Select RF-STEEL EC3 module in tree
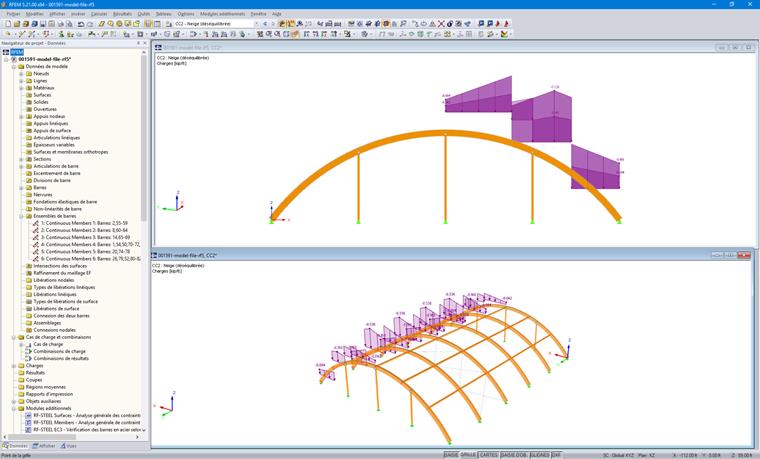This screenshot has height=459, width=760. pyautogui.click(x=87, y=430)
